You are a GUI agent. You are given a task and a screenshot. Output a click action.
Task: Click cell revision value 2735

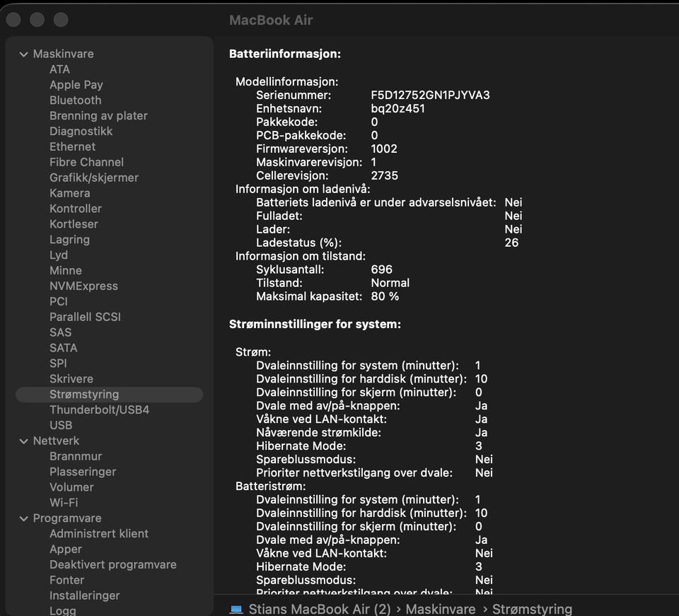click(385, 176)
